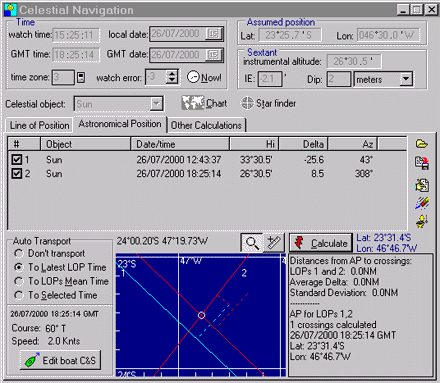Click the magnifier zoom tool
Image resolution: width=440 pixels, height=383 pixels.
click(252, 243)
